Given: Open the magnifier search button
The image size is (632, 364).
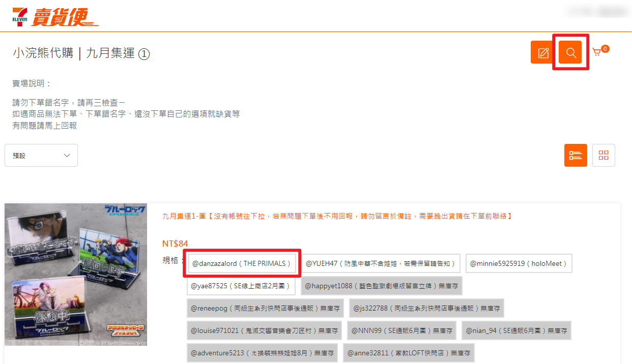Looking at the screenshot, I should (x=570, y=52).
